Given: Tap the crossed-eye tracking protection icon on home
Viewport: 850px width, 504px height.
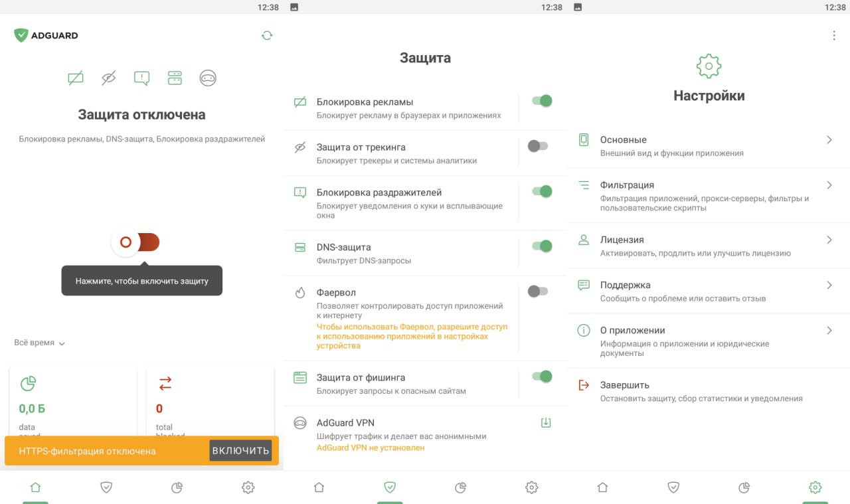Looking at the screenshot, I should coord(109,78).
